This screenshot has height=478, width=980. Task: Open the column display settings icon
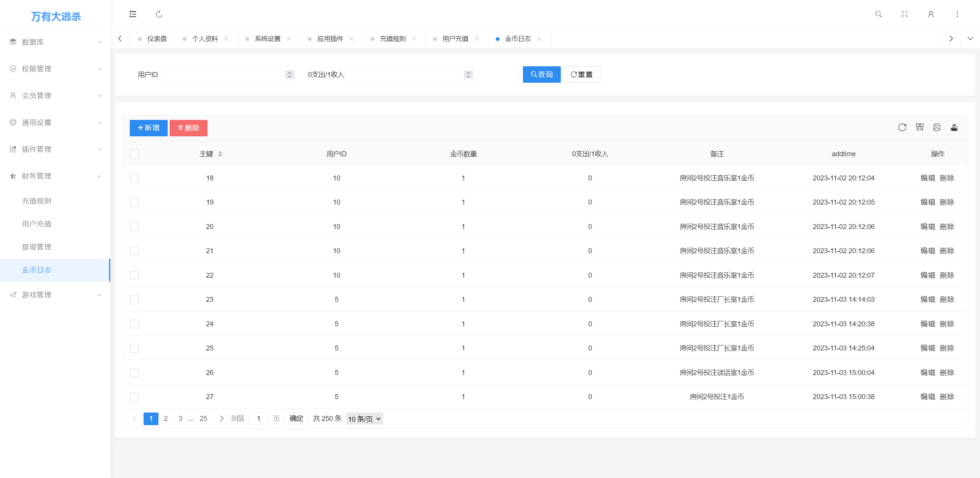920,128
